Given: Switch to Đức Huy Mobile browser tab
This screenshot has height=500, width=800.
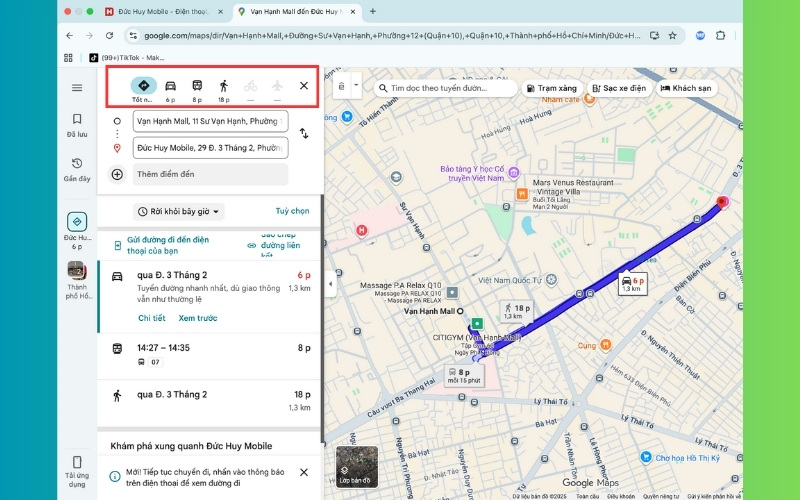Looking at the screenshot, I should pos(164,11).
